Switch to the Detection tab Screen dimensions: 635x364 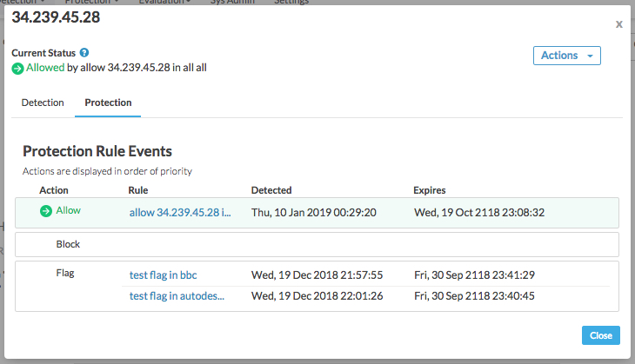pos(43,103)
